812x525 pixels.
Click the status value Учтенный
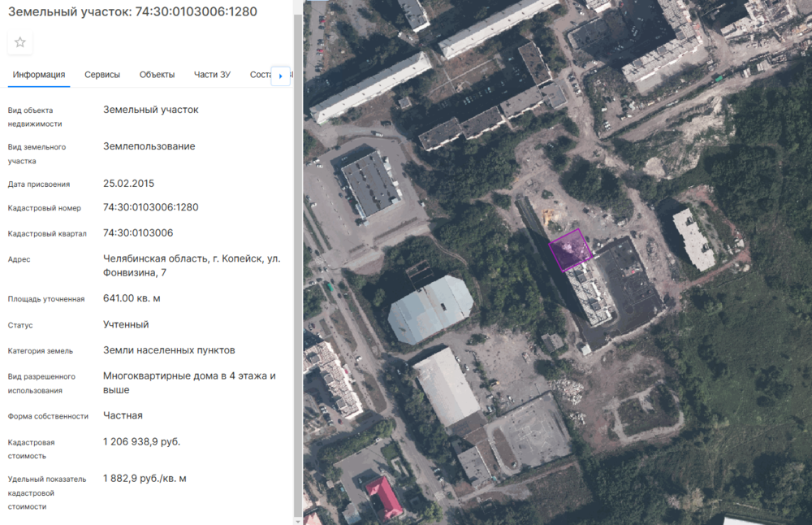pos(126,324)
